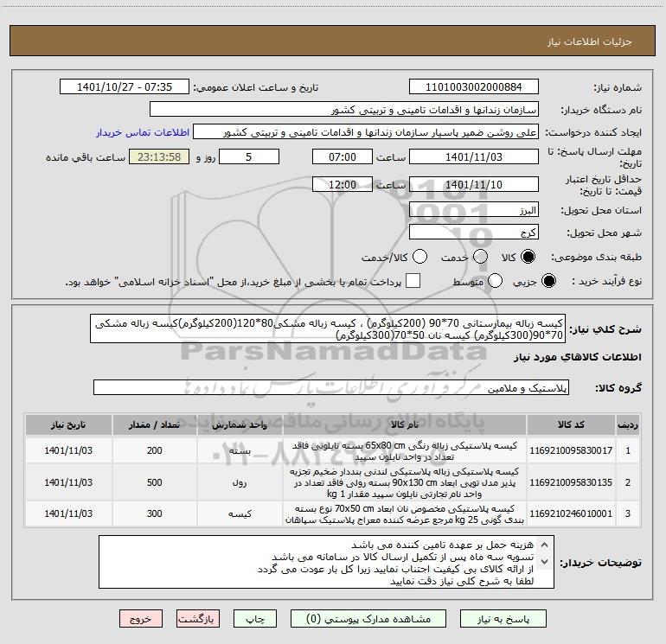This screenshot has width=666, height=644.
Task: Click the تعداد / مقدار column header
Action: pos(155,425)
